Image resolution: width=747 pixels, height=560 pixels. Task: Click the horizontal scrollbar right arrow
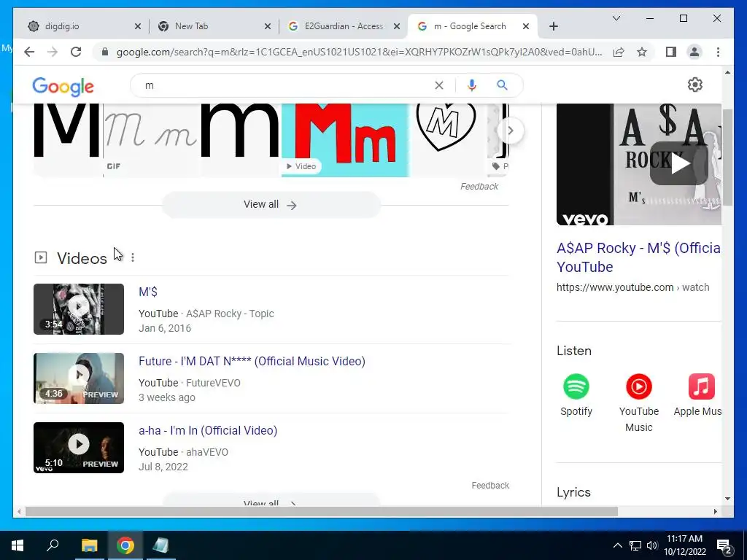tap(715, 511)
